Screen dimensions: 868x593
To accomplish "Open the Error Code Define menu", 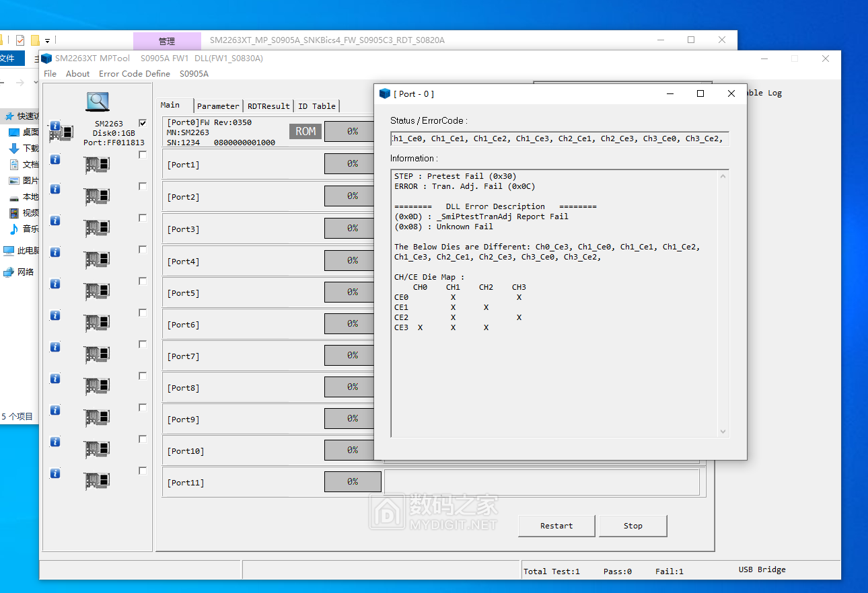I will [x=135, y=73].
